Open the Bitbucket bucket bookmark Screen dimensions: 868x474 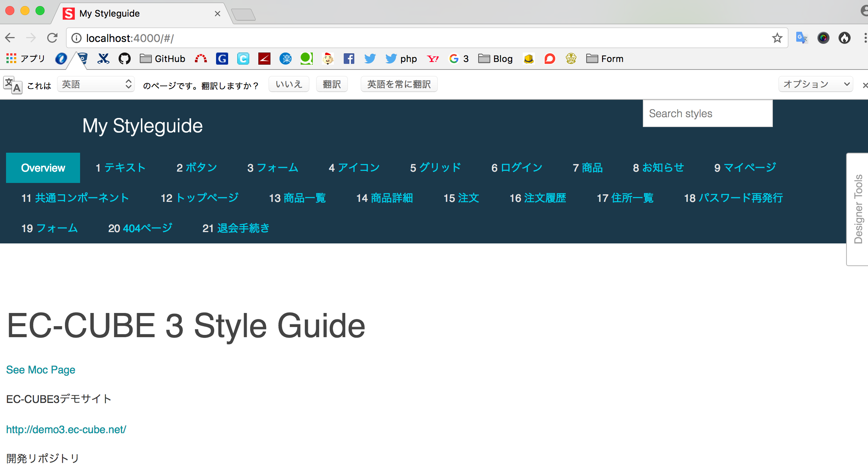[x=82, y=59]
